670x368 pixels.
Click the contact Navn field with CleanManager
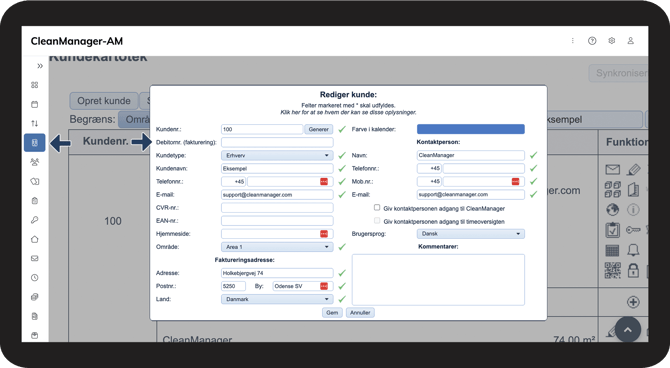pyautogui.click(x=470, y=155)
